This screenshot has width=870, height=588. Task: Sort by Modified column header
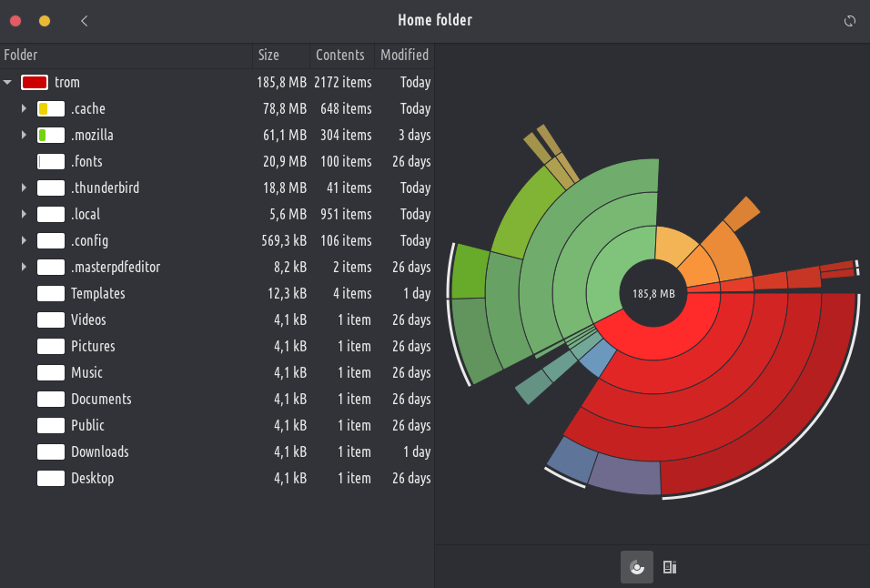[404, 56]
